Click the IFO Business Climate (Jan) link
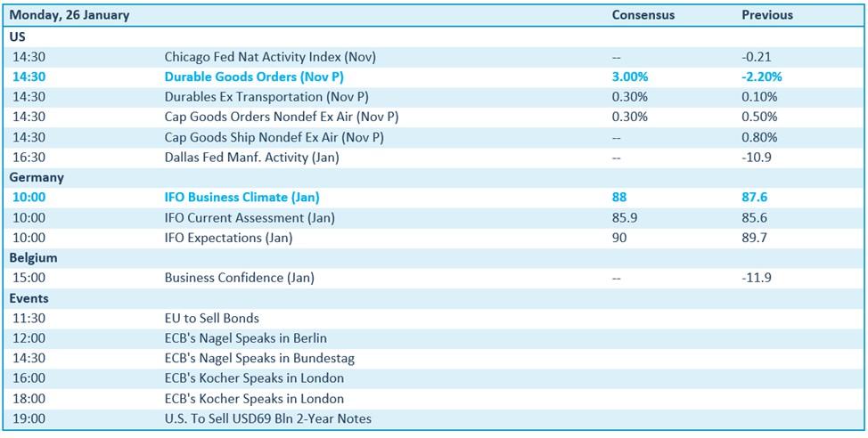 pyautogui.click(x=242, y=198)
